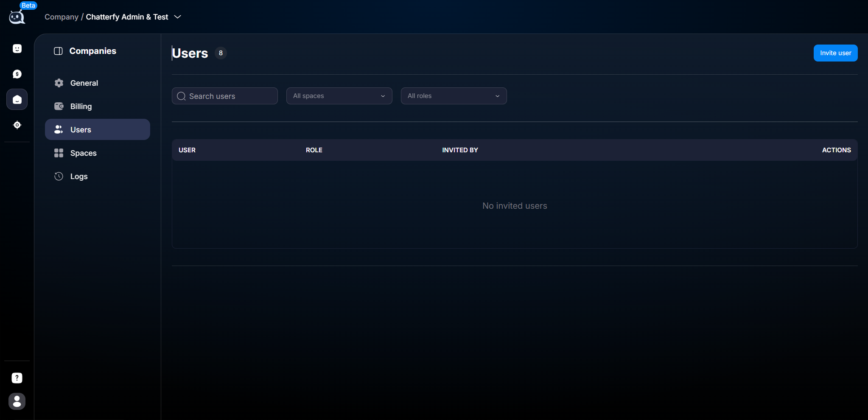The height and width of the screenshot is (420, 868).
Task: Open the Billing section
Action: click(98, 106)
